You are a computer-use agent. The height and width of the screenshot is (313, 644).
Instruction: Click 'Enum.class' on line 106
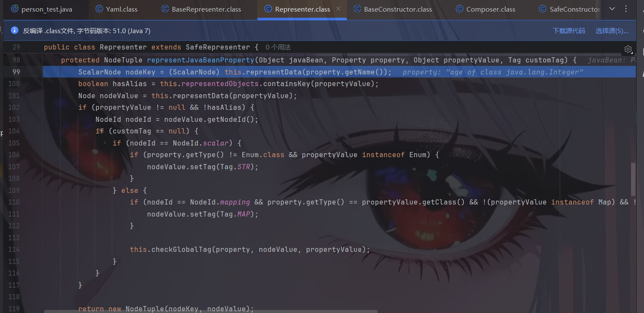point(263,155)
